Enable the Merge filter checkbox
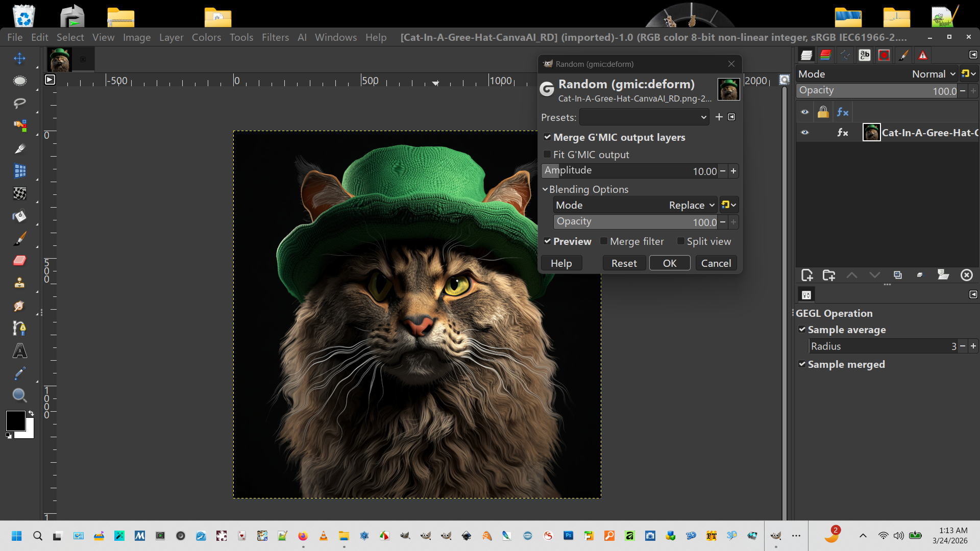This screenshot has height=551, width=980. [x=604, y=241]
